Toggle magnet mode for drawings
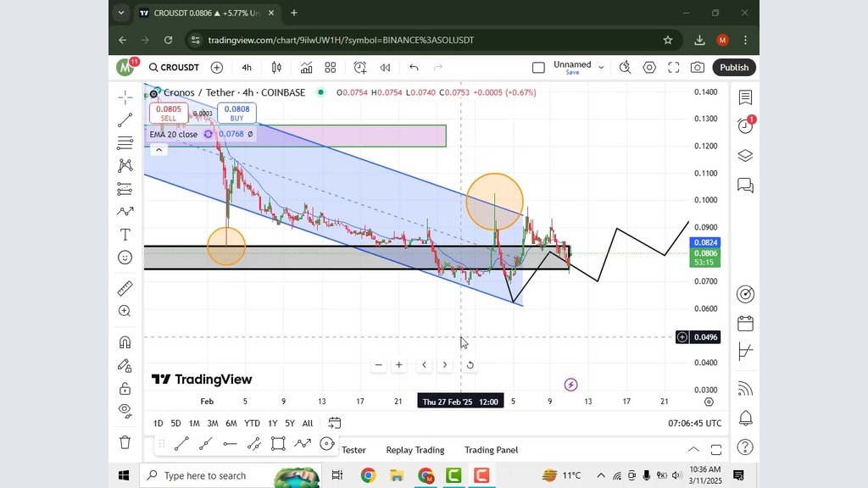868x488 pixels. 125,342
